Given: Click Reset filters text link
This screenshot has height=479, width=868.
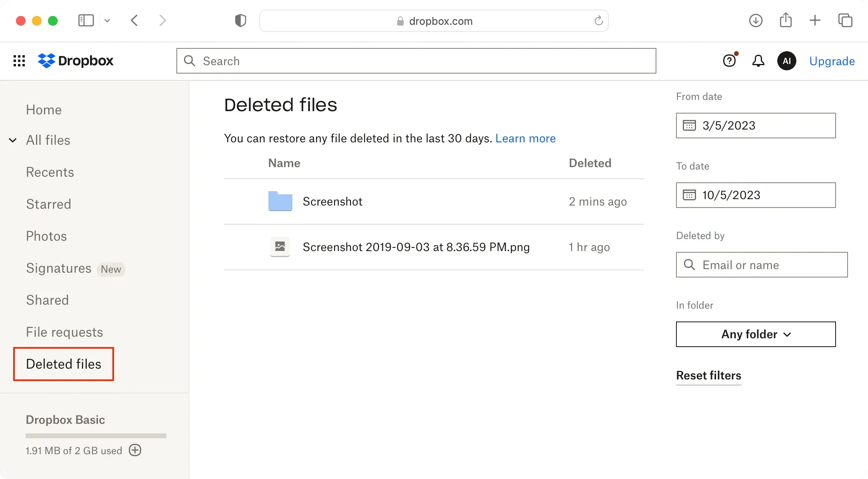Looking at the screenshot, I should click(x=708, y=375).
